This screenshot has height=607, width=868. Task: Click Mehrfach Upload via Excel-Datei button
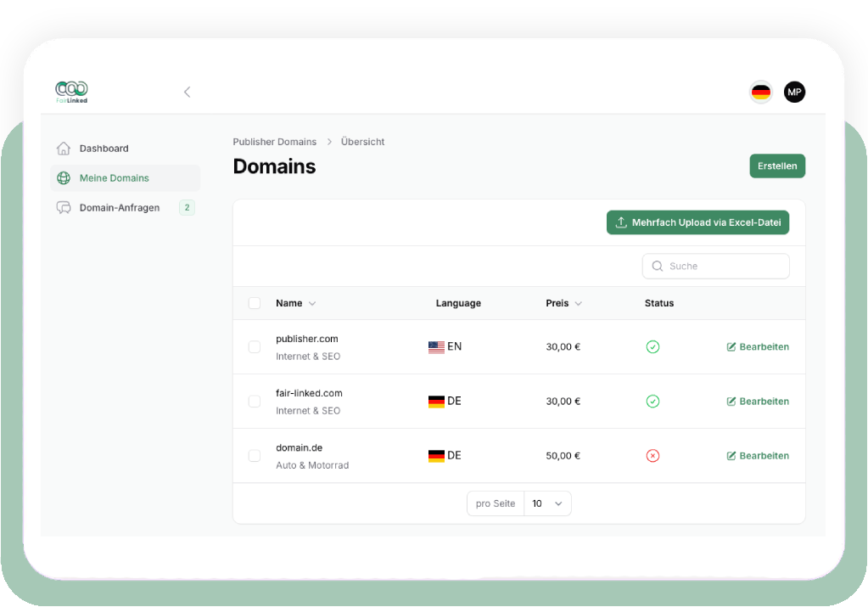coord(697,222)
